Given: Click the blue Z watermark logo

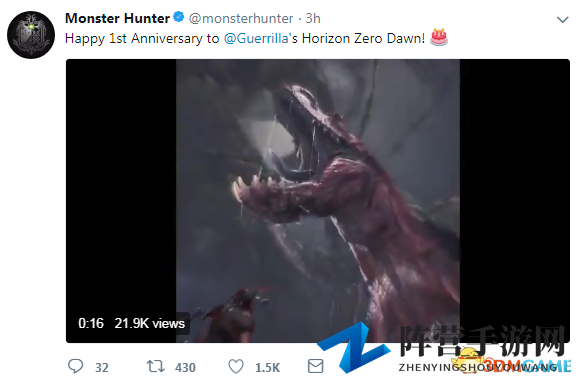Looking at the screenshot, I should pyautogui.click(x=353, y=347).
